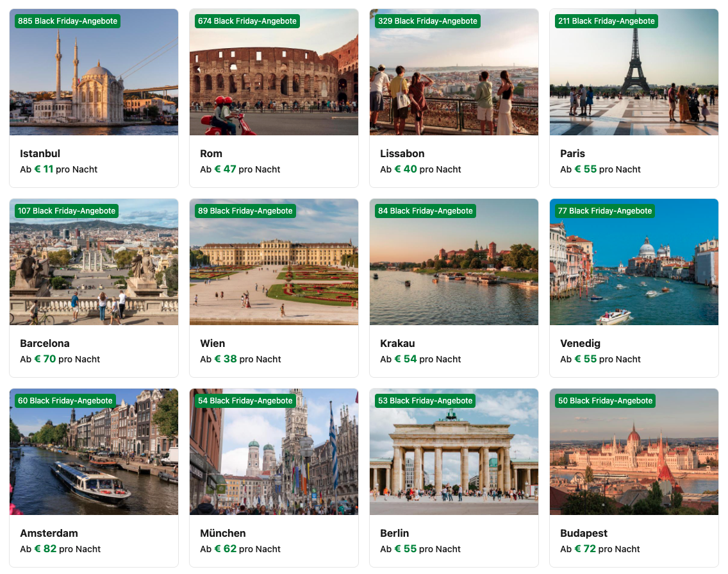Click the Rome Colosseum image
Viewport: 728px width, 574px height.
coord(274,72)
